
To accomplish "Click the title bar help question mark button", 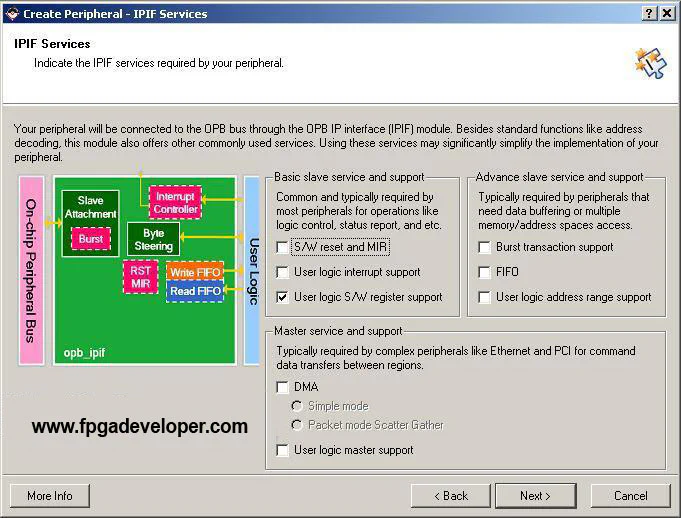I will click(x=649, y=13).
